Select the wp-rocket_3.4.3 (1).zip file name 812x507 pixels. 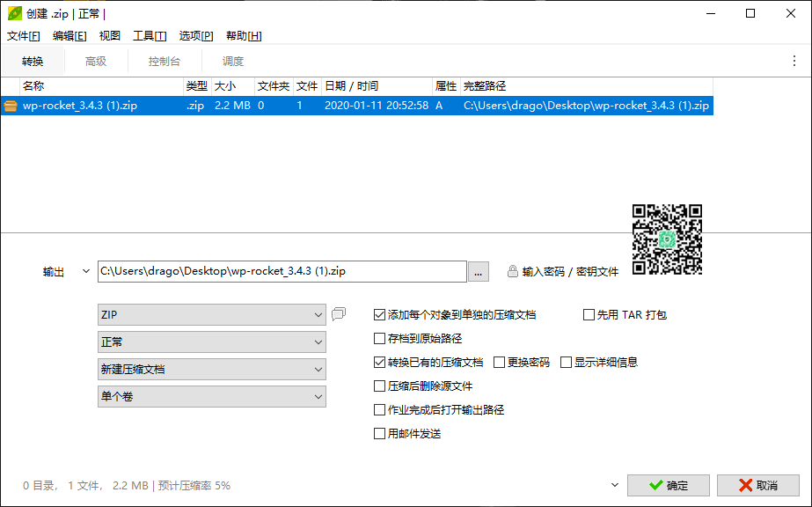click(x=80, y=106)
